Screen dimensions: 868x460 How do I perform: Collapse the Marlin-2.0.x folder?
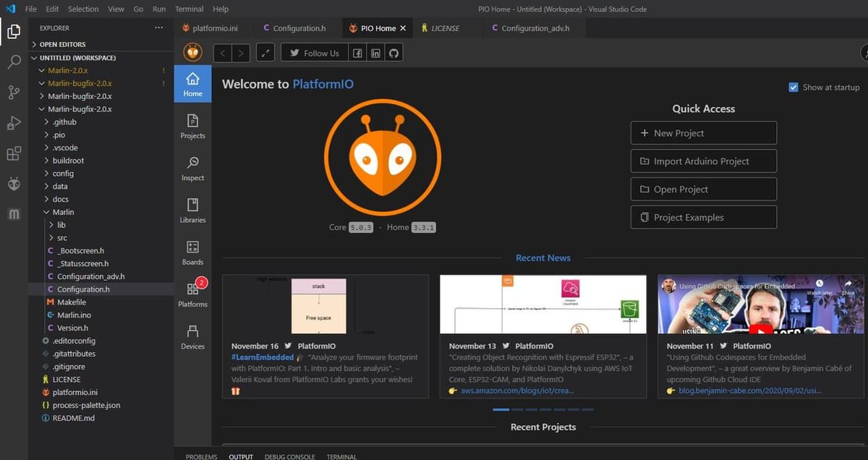point(101,70)
